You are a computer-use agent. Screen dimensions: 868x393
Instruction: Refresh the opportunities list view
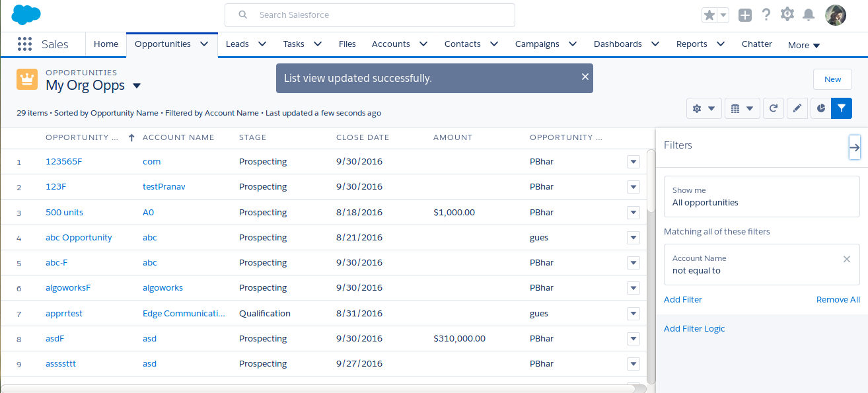tap(773, 108)
